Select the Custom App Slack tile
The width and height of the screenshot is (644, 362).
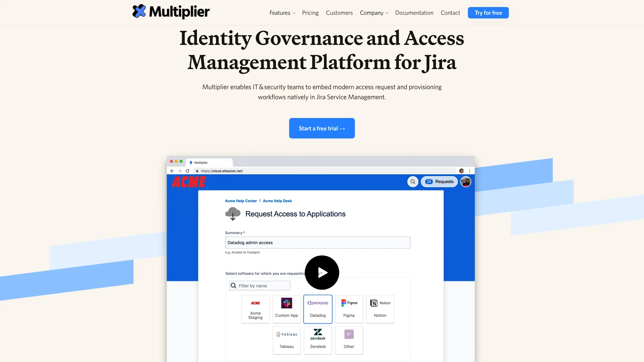(x=286, y=309)
